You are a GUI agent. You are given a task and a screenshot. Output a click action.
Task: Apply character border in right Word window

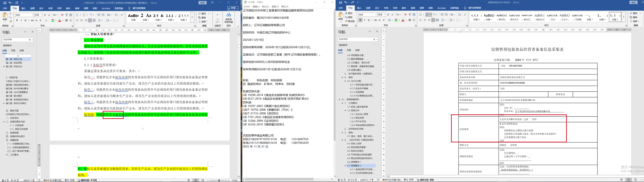coord(414,15)
